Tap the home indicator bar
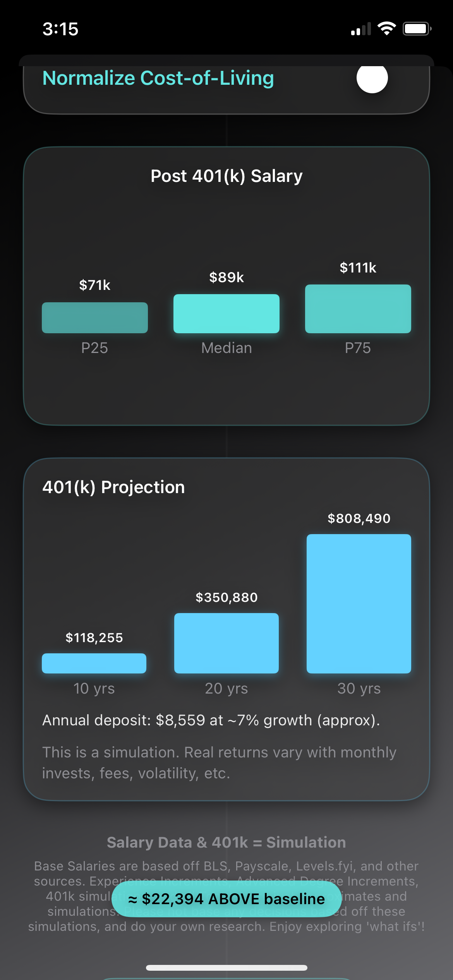 click(226, 968)
